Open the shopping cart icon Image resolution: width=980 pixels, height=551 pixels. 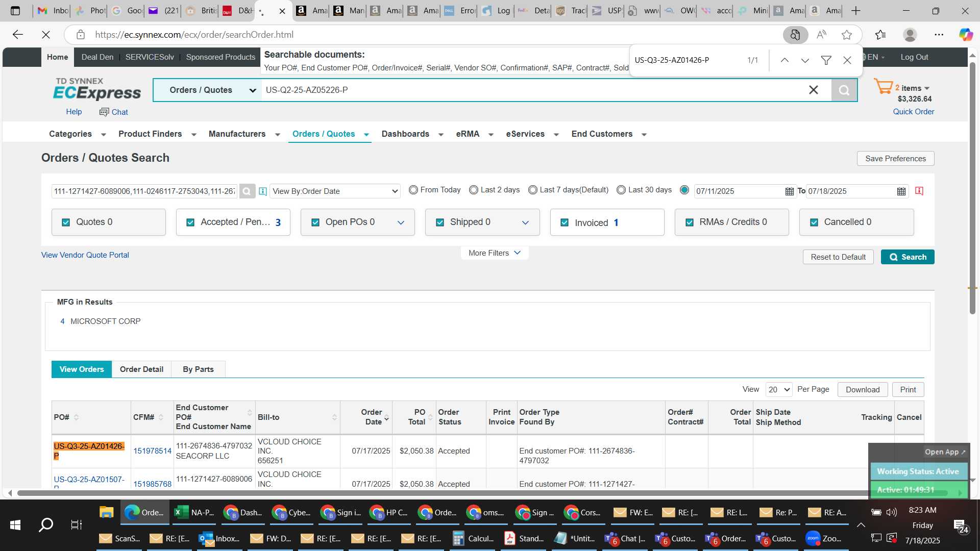point(883,87)
